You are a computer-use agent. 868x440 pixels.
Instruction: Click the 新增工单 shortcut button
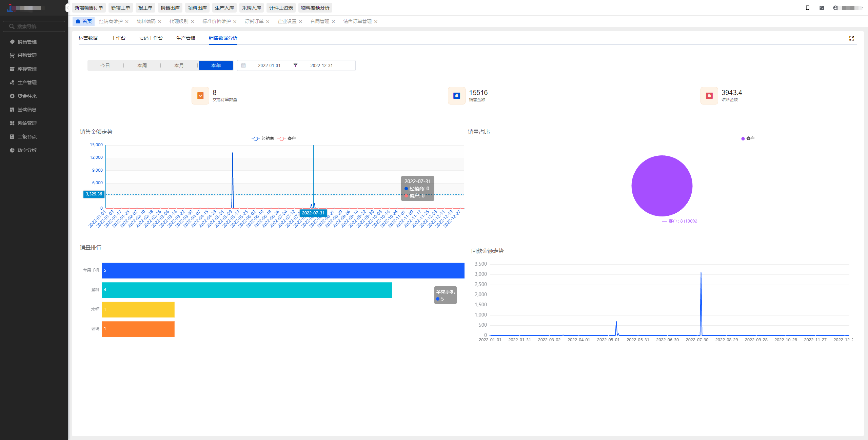tap(121, 8)
